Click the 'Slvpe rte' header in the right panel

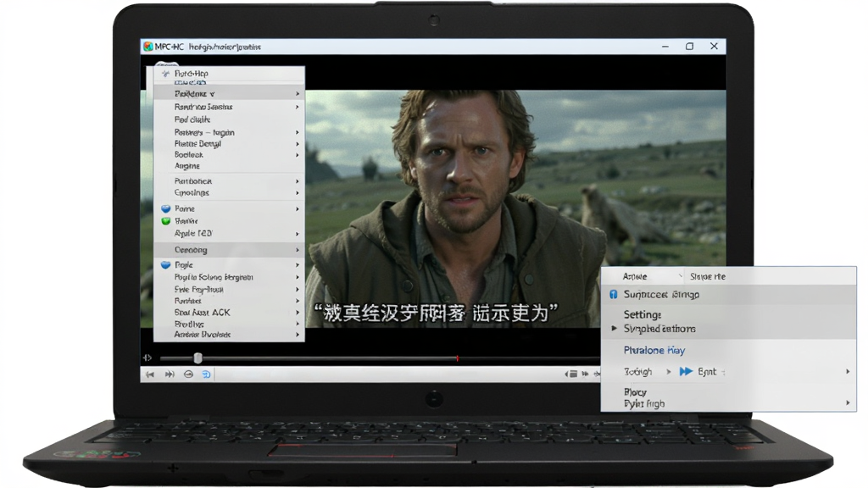[708, 276]
